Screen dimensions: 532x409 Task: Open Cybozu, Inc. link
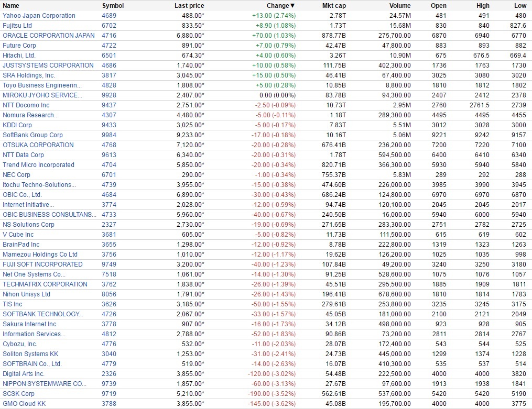click(20, 344)
